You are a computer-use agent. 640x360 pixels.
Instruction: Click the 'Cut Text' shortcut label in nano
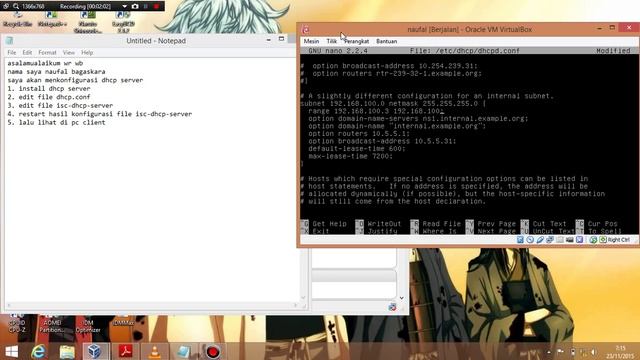[549, 224]
